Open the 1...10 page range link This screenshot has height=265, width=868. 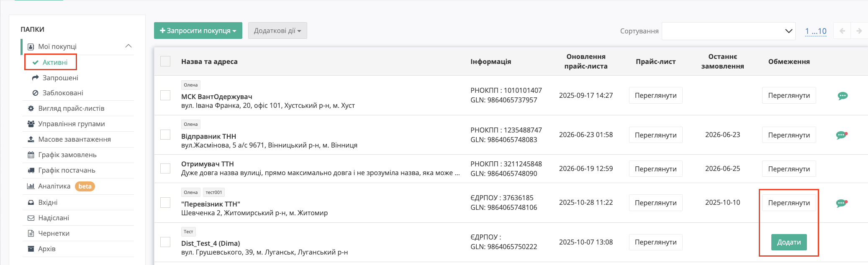pyautogui.click(x=816, y=31)
